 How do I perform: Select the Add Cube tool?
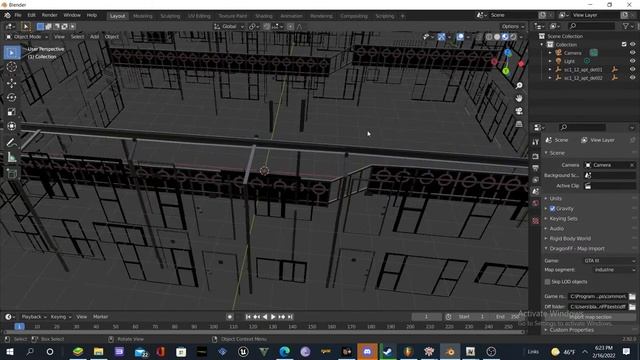[12, 173]
